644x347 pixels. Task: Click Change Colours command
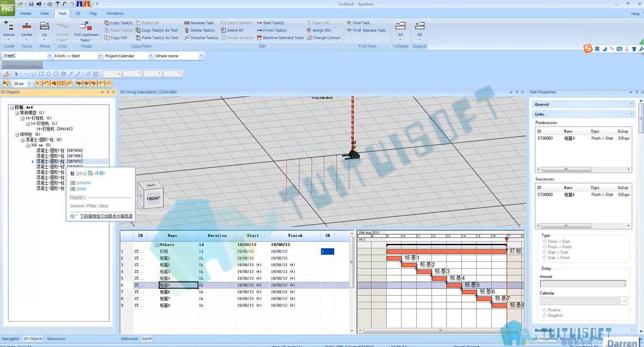click(x=323, y=38)
